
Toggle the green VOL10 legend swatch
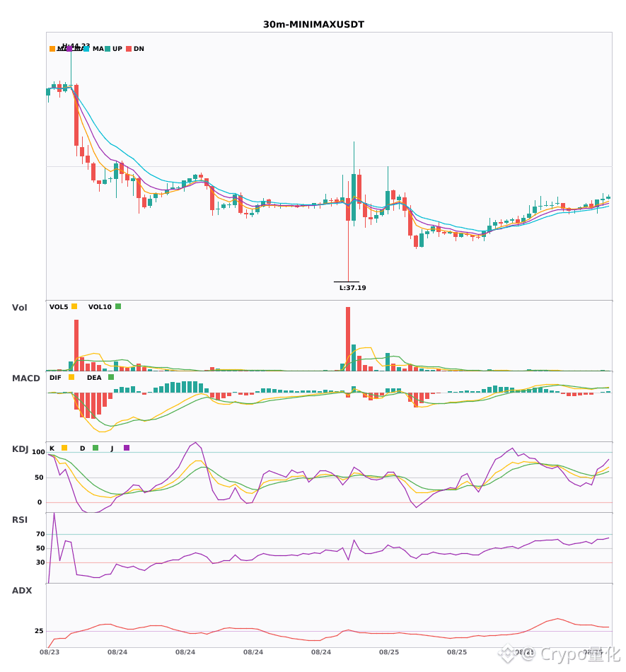click(118, 306)
